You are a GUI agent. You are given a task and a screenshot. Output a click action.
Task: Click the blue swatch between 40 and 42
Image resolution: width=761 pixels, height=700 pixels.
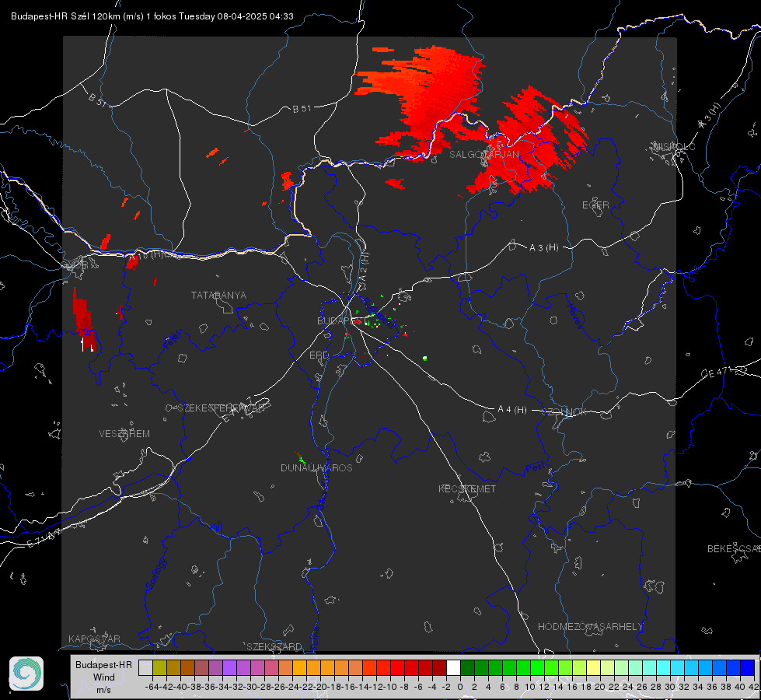click(748, 667)
